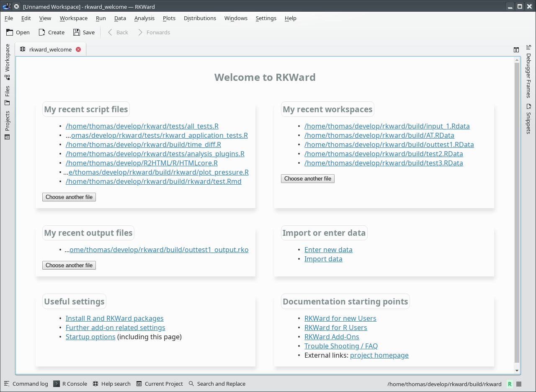Show the R Console panel

[70, 384]
